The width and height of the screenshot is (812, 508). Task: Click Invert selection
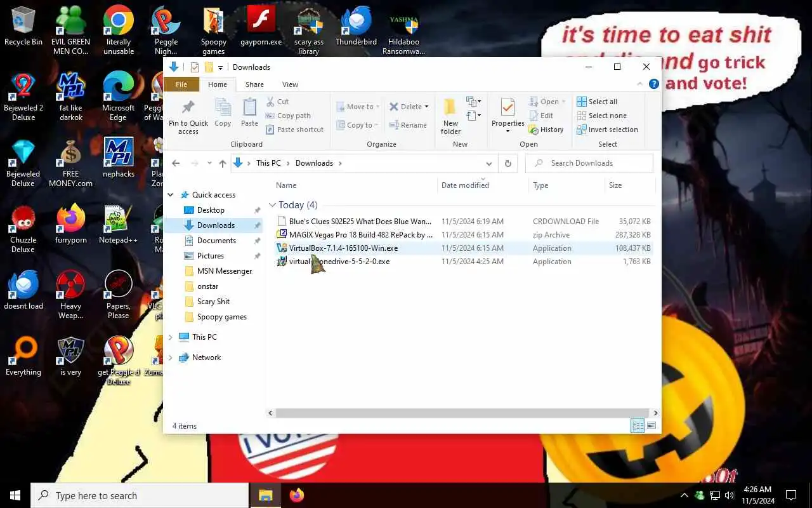coord(607,130)
